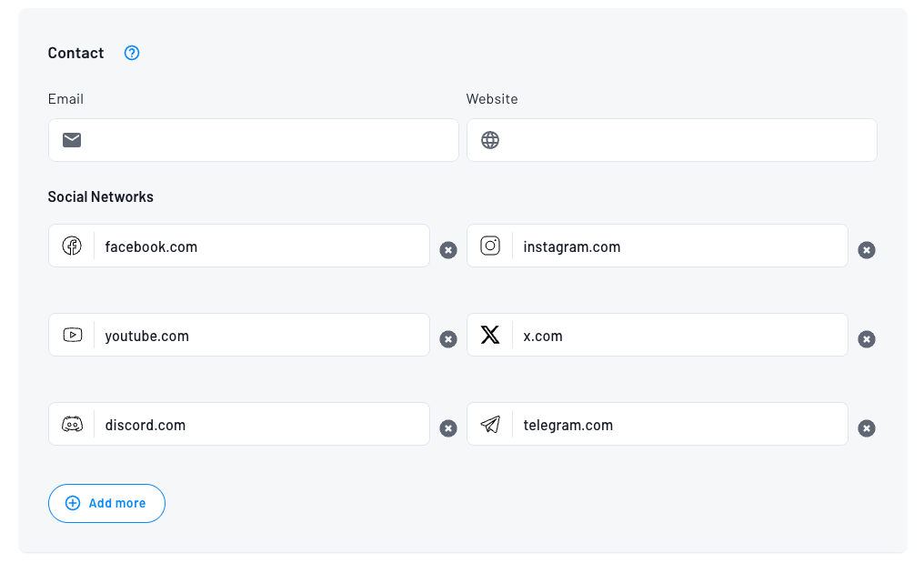Click the envelope icon in Email field
This screenshot has width=924, height=563.
click(72, 140)
